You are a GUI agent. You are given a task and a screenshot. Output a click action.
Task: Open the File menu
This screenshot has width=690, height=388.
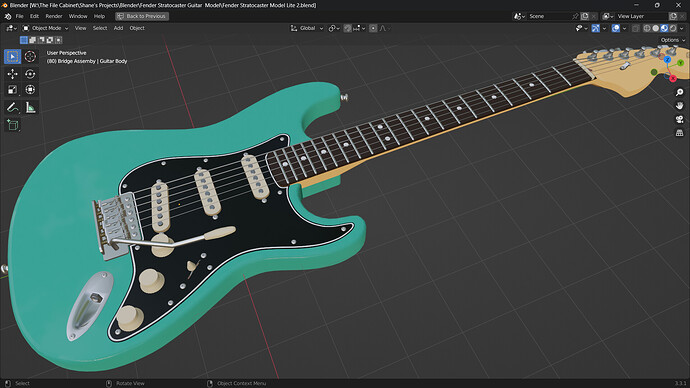pyautogui.click(x=19, y=16)
